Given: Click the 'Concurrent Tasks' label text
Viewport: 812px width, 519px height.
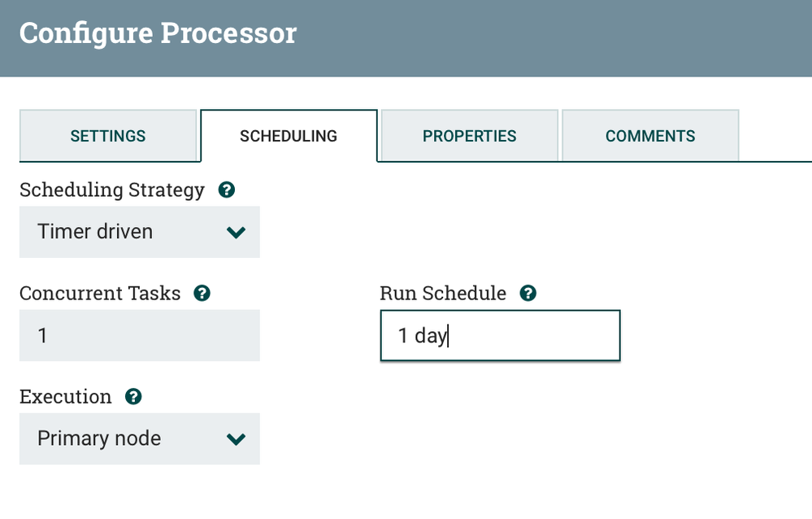Looking at the screenshot, I should click(100, 294).
